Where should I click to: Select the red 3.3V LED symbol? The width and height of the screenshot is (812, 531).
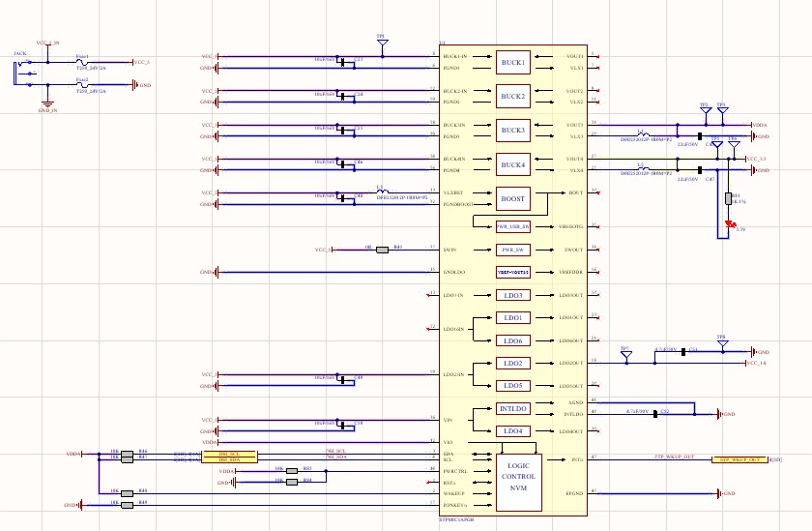(x=730, y=224)
